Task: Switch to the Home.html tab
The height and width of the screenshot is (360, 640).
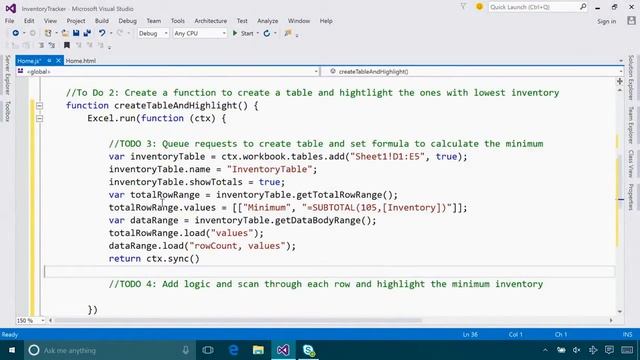Action: pyautogui.click(x=80, y=60)
